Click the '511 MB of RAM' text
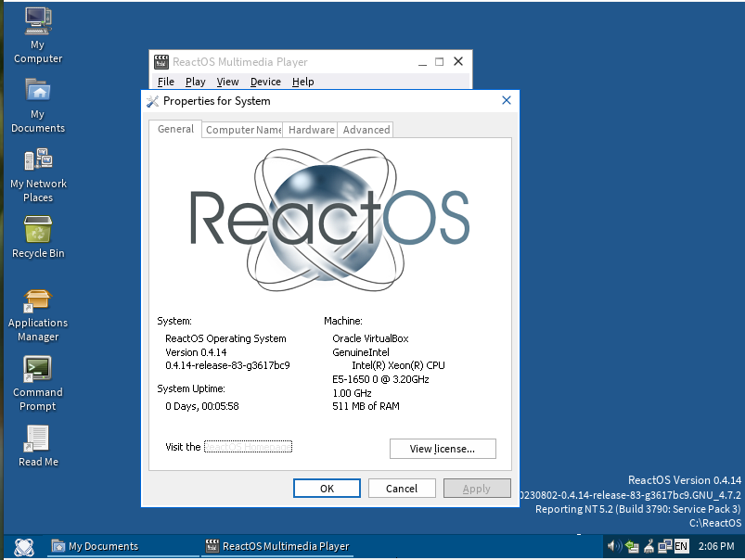 click(x=366, y=406)
